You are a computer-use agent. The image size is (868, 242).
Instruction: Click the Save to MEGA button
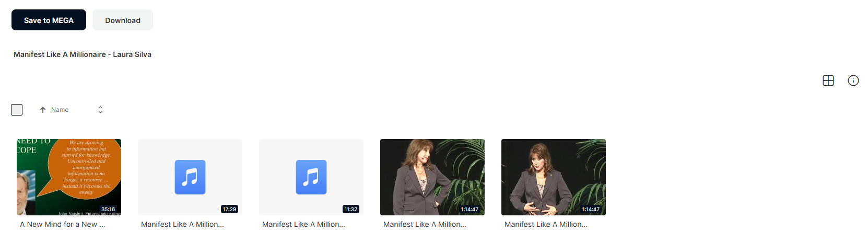[x=49, y=20]
